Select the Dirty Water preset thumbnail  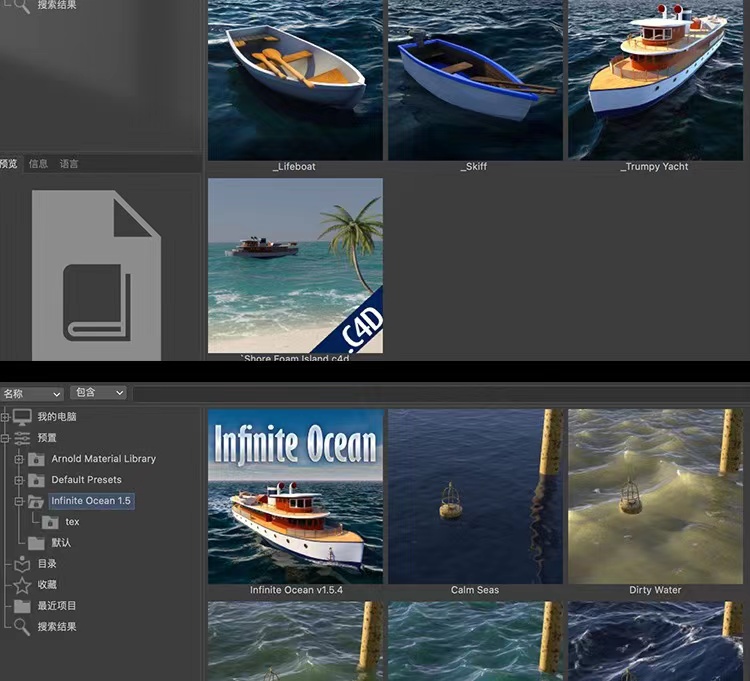pos(655,496)
